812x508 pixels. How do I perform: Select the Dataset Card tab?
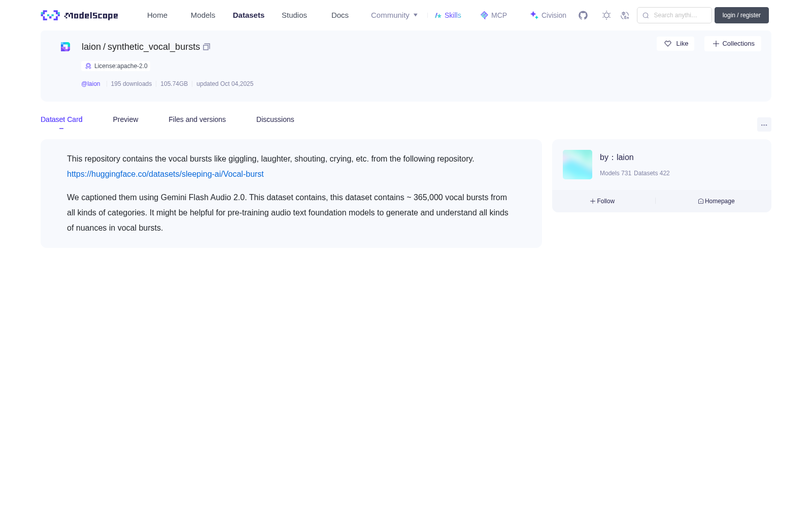61,119
